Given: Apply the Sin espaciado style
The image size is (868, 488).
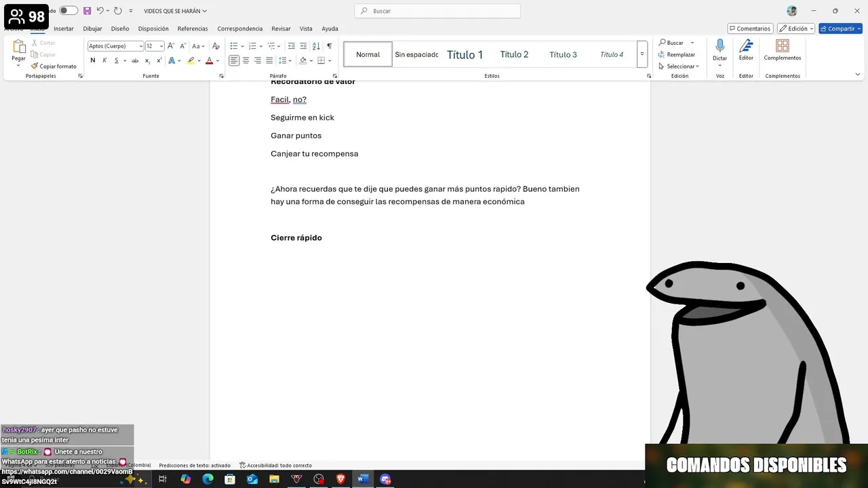Looking at the screenshot, I should pyautogui.click(x=416, y=54).
